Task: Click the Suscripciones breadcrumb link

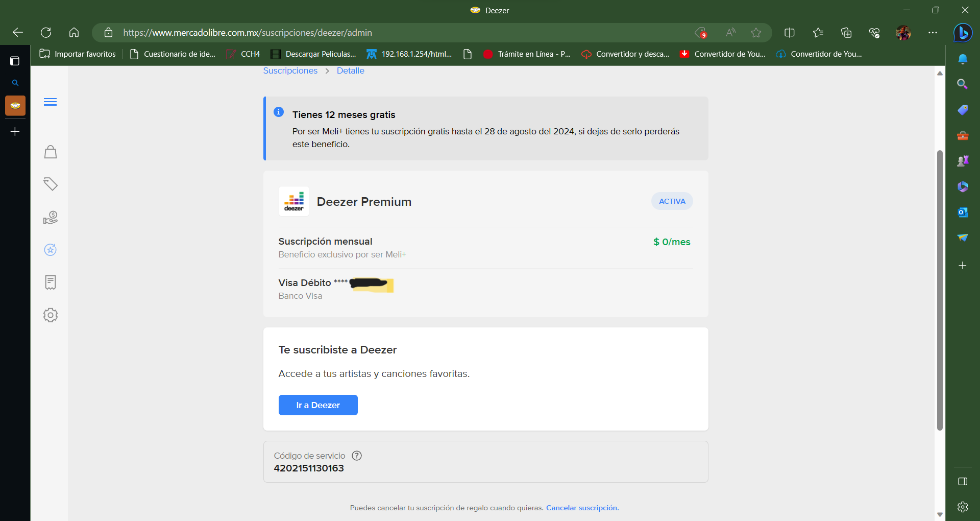Action: [x=290, y=71]
